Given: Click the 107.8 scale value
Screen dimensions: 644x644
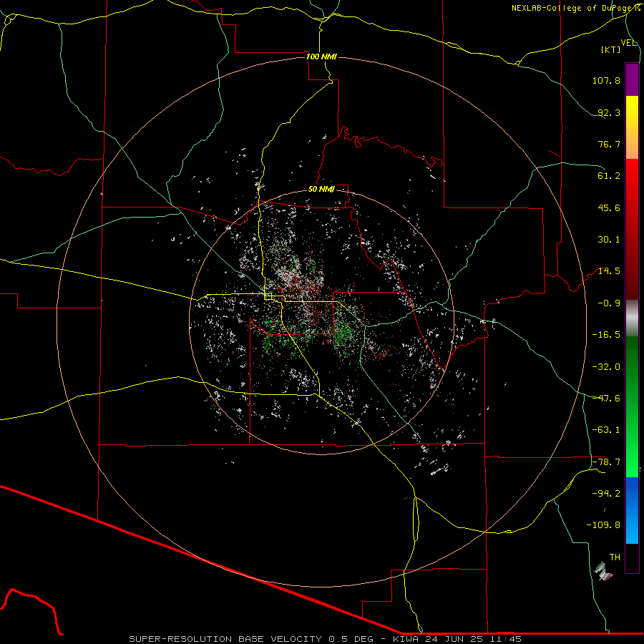Looking at the screenshot, I should point(606,80).
